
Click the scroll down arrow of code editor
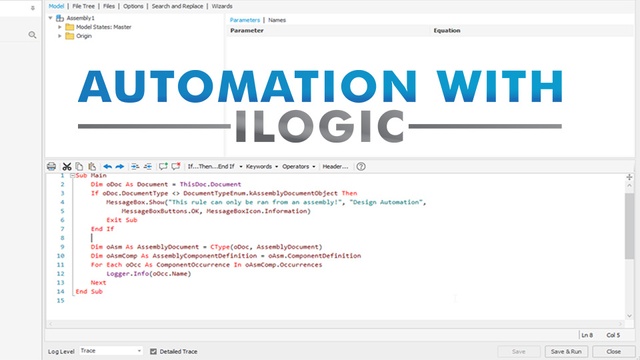point(629,316)
